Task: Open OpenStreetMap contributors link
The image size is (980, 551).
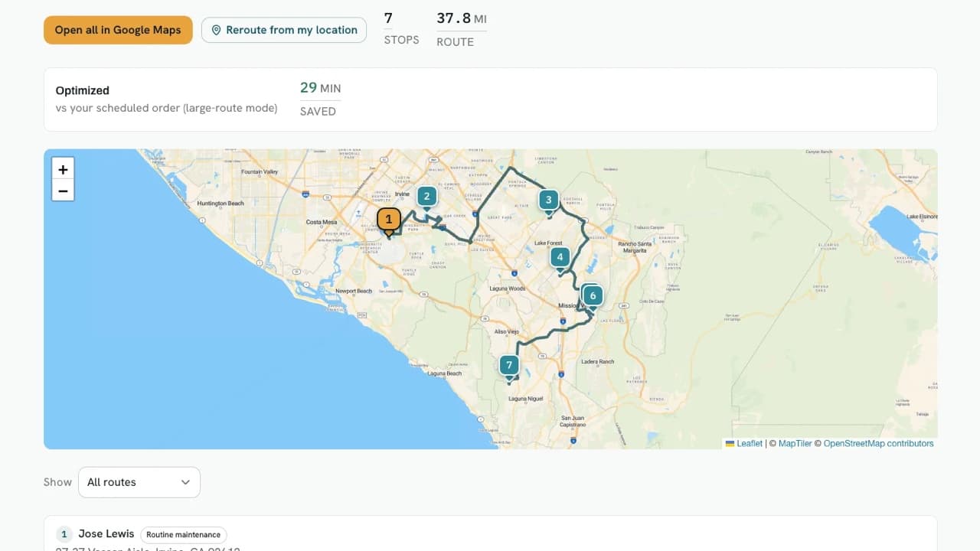Action: 878,443
